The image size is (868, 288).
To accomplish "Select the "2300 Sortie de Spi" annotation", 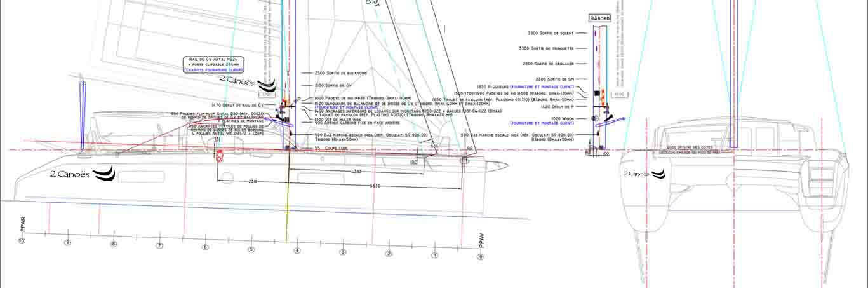I will 555,79.
